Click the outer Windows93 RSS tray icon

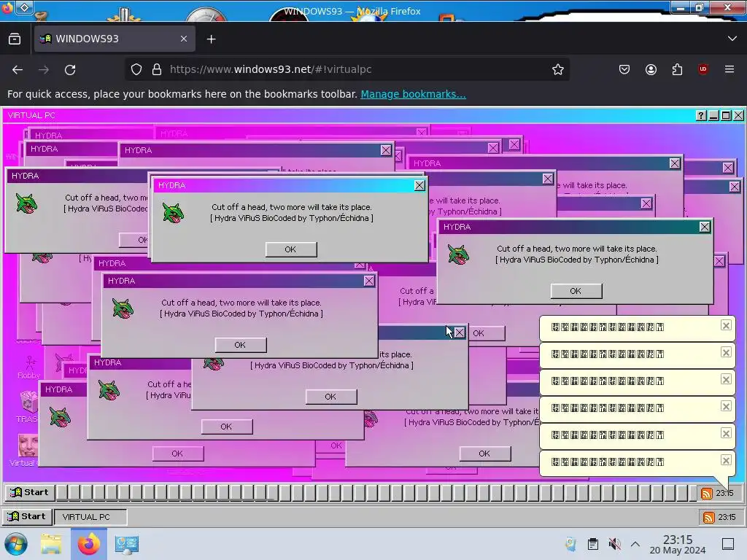click(708, 517)
